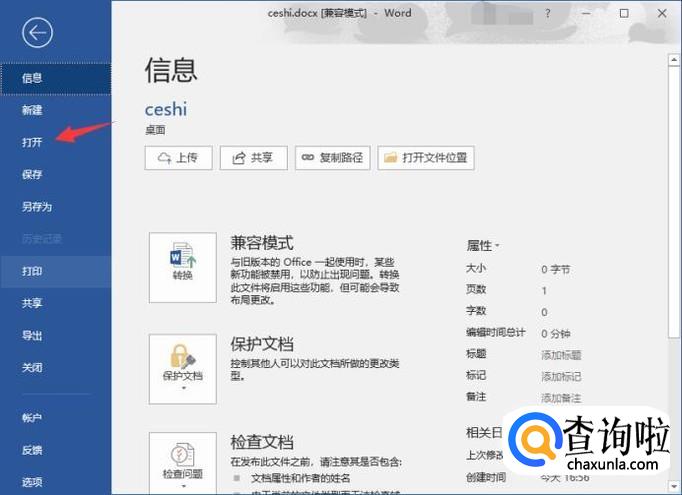Open Word 选项 settings
Screen dimensions: 682x495
(x=32, y=482)
